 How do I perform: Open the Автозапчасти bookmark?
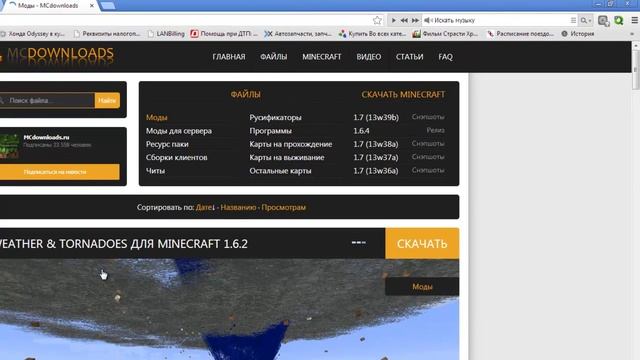click(298, 34)
